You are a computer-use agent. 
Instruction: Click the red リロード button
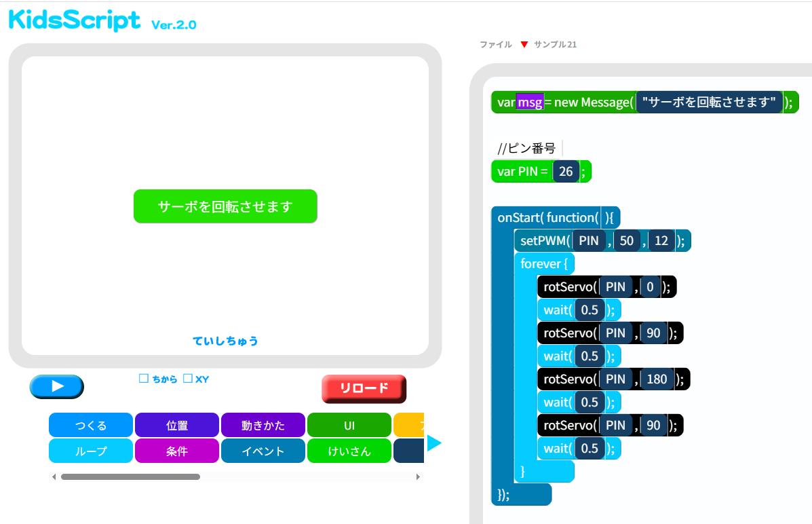pyautogui.click(x=364, y=388)
